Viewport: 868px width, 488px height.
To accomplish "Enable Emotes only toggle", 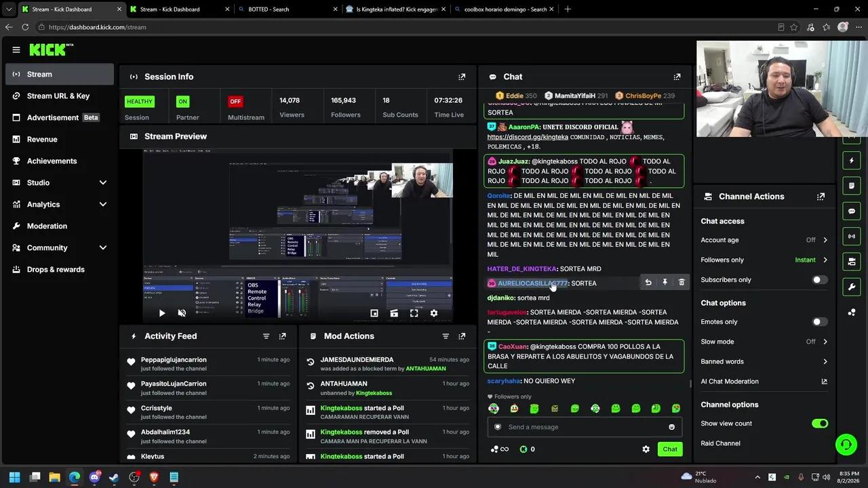I will [x=820, y=322].
